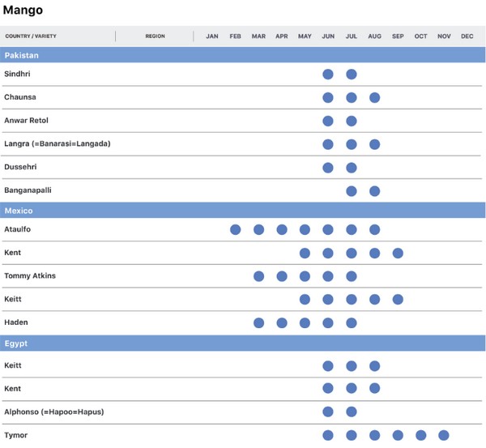Select the Haden May availability dot
The width and height of the screenshot is (486, 448).
point(305,323)
